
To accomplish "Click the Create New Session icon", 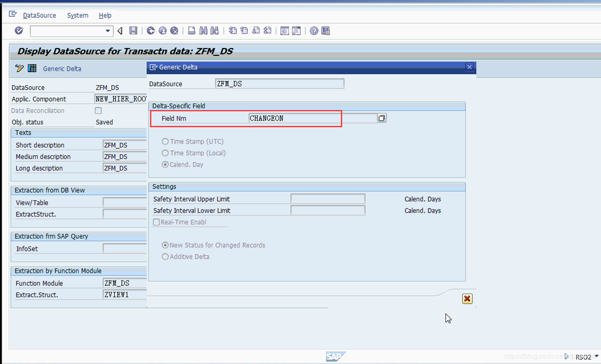I will 285,31.
